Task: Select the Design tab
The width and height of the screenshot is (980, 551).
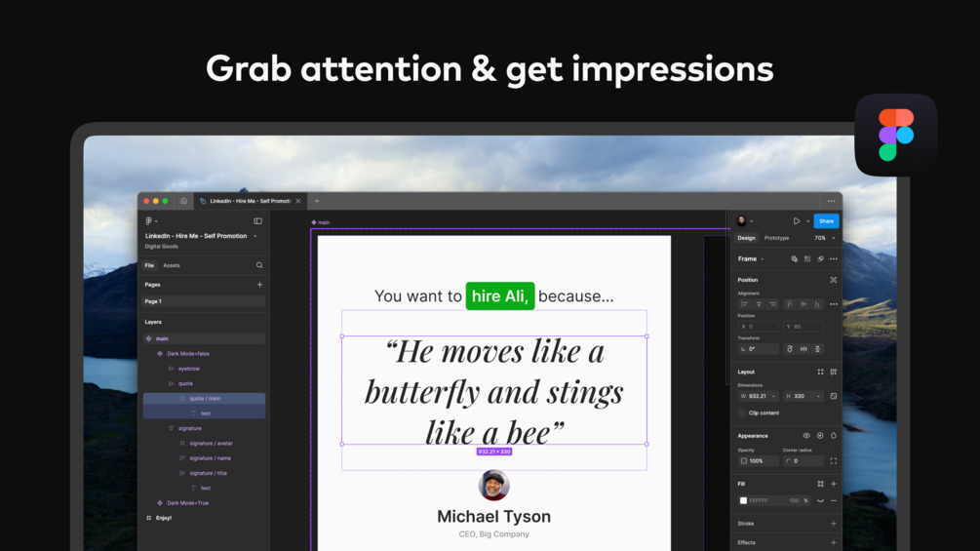Action: click(x=746, y=238)
